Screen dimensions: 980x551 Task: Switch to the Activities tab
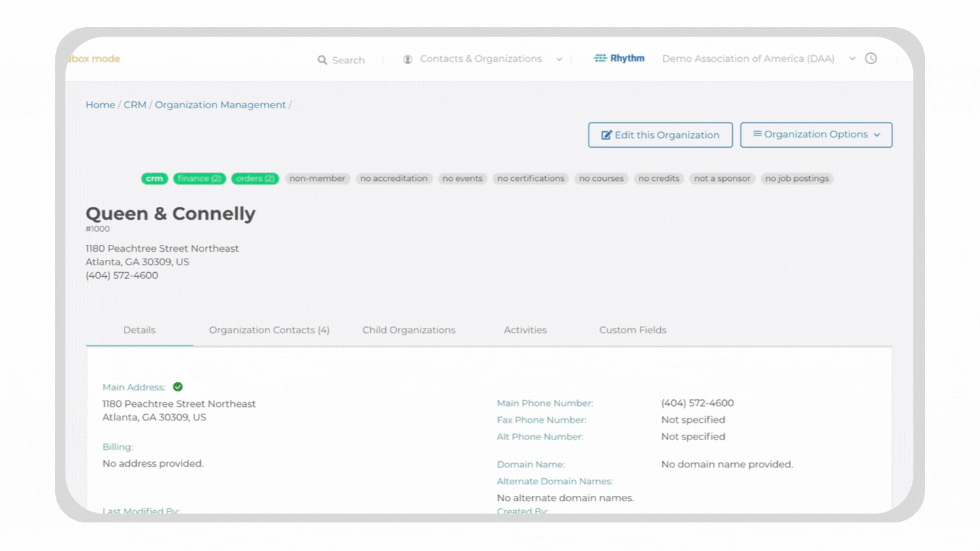525,330
